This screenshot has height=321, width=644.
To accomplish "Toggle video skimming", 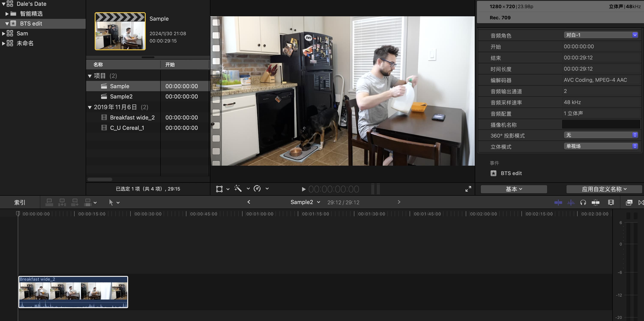I will [x=558, y=202].
